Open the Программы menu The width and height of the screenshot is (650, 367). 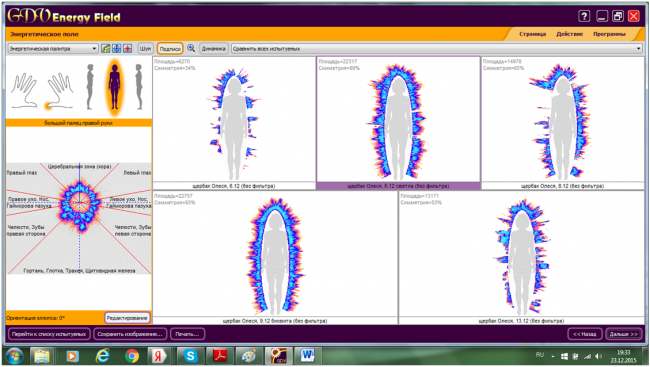tap(609, 34)
